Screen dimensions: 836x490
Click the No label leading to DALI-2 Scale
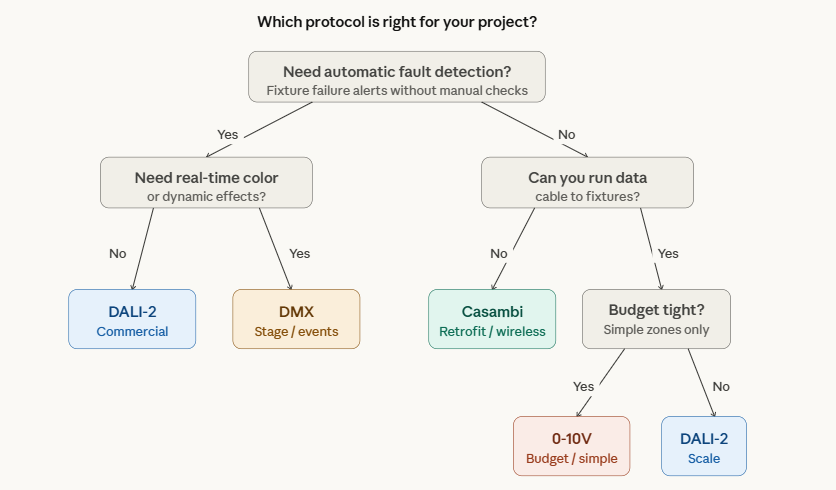click(x=721, y=386)
